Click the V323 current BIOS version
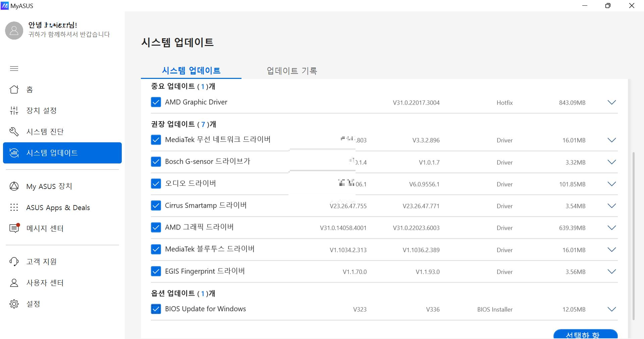The image size is (644, 339). pyautogui.click(x=360, y=309)
